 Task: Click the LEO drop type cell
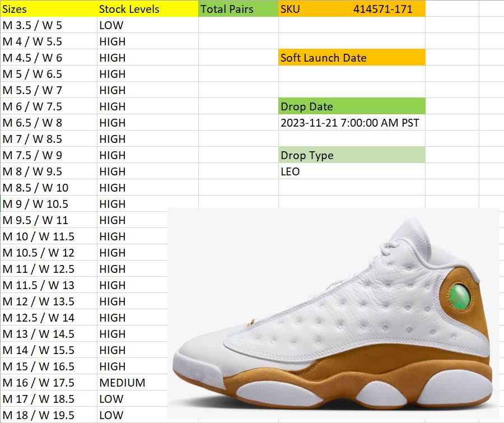point(352,171)
